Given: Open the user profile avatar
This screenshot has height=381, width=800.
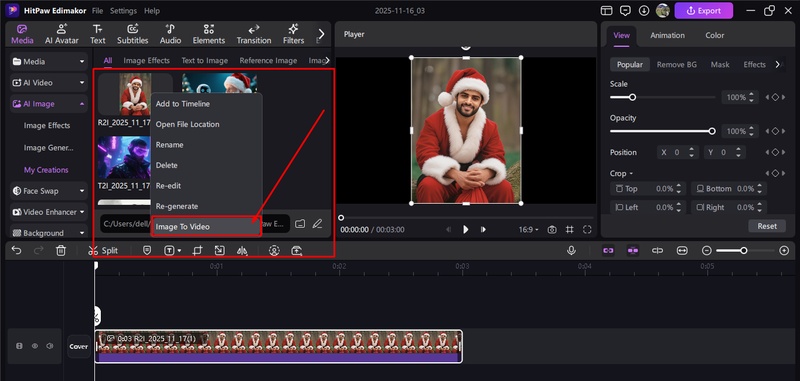Looking at the screenshot, I should coord(663,10).
